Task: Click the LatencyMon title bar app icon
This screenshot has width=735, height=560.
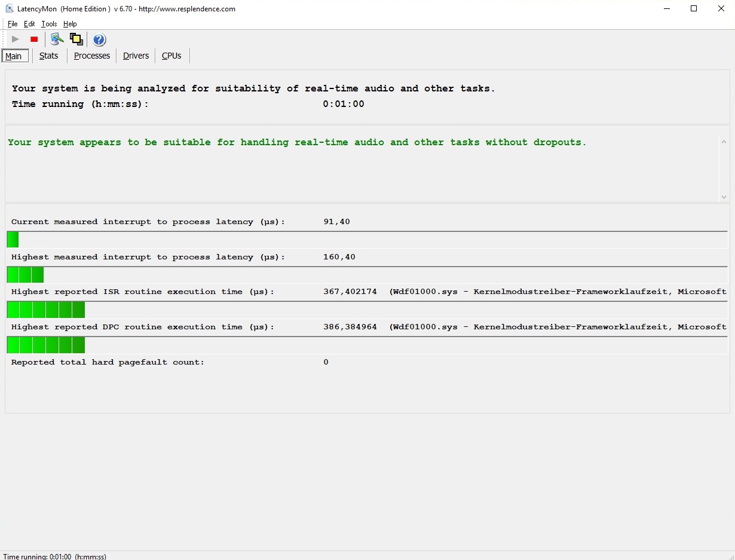Action: pyautogui.click(x=10, y=9)
